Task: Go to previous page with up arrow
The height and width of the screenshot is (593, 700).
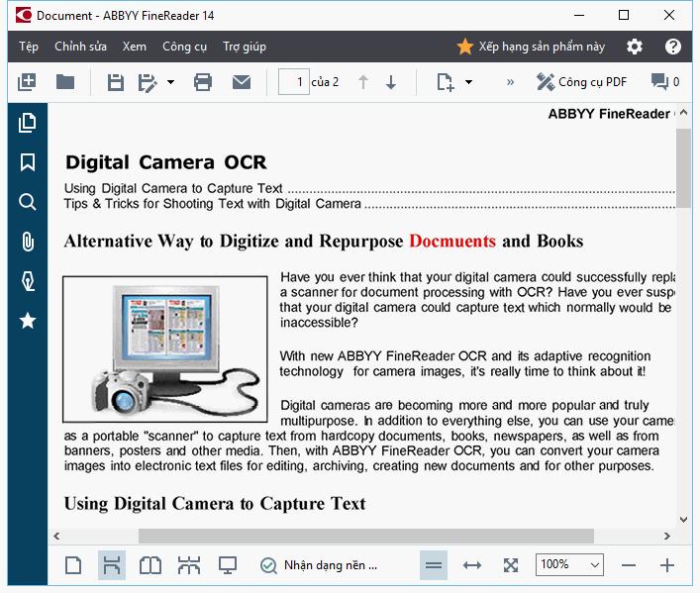Action: pos(363,82)
